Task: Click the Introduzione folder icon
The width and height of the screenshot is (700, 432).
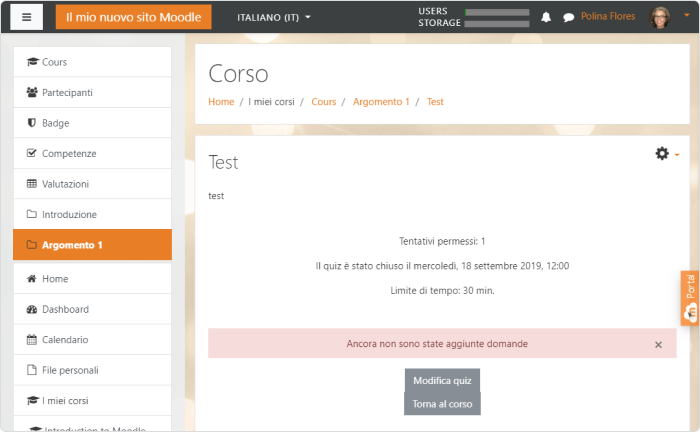Action: [32, 214]
